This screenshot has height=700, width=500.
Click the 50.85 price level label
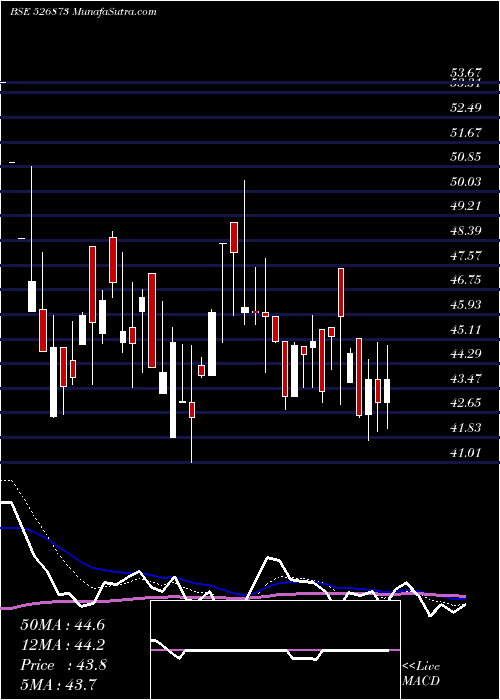coord(466,157)
